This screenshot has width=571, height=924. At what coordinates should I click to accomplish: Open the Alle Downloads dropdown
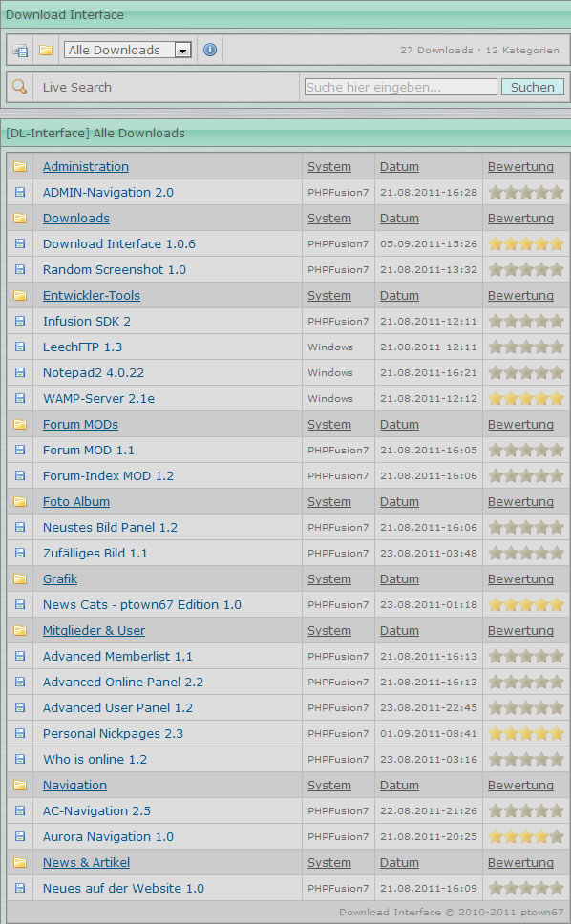tap(127, 50)
